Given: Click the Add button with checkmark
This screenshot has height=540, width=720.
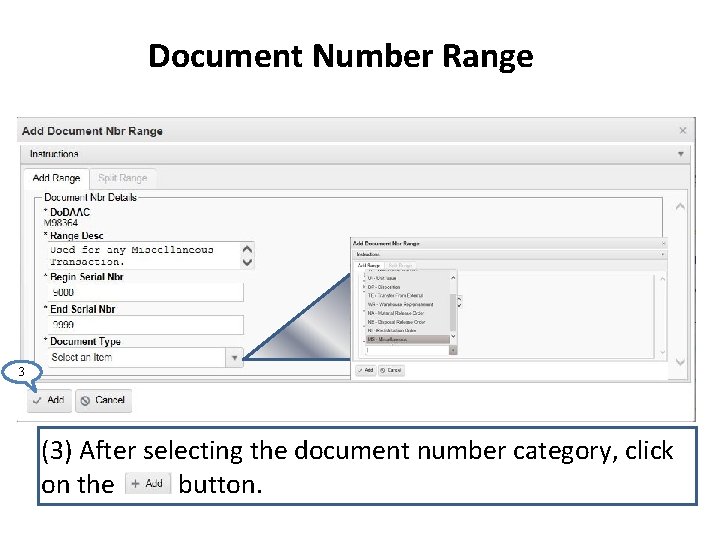Looking at the screenshot, I should tap(49, 400).
